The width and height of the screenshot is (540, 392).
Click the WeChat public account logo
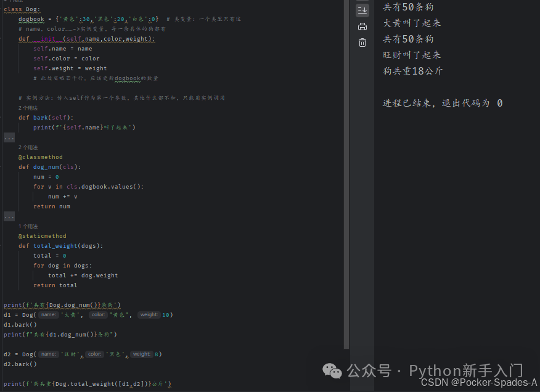click(332, 371)
